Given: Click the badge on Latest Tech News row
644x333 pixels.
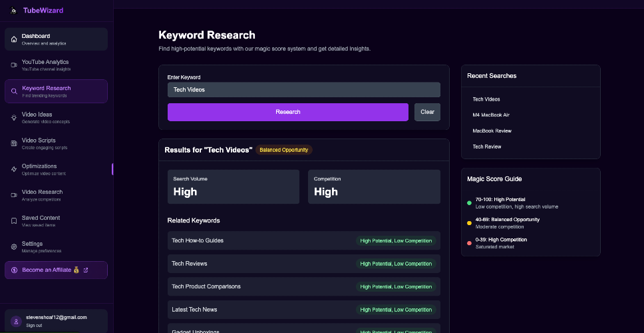Looking at the screenshot, I should point(396,310).
